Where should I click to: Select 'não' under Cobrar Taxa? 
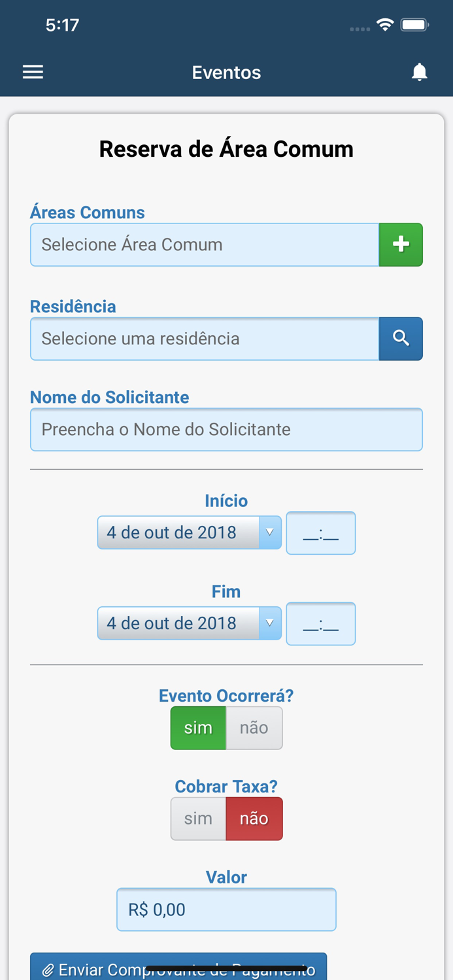[x=254, y=819]
